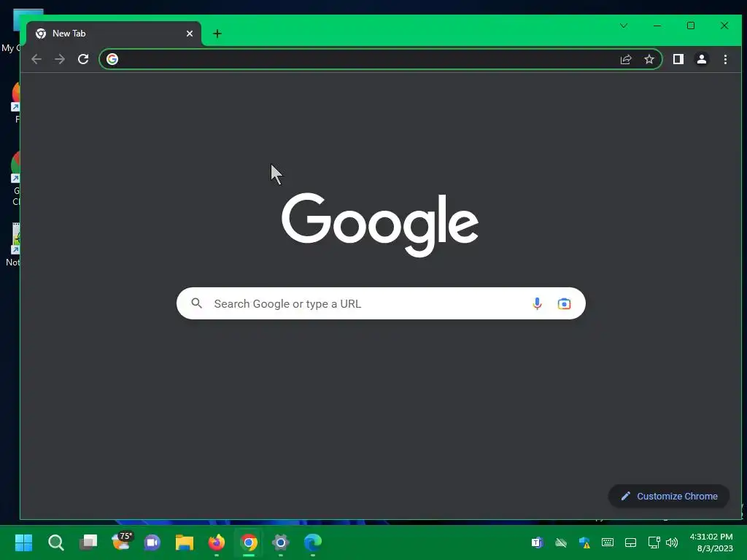Maximize the Chrome window
This screenshot has width=747, height=560.
coord(691,26)
